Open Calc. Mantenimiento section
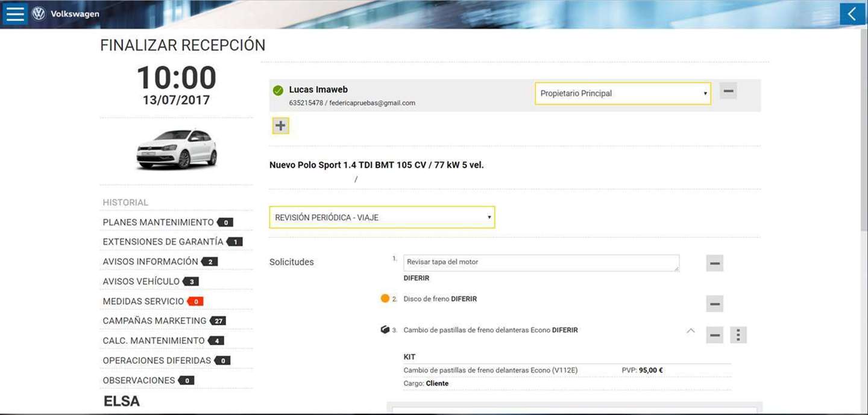Image resolution: width=868 pixels, height=415 pixels. click(x=154, y=341)
